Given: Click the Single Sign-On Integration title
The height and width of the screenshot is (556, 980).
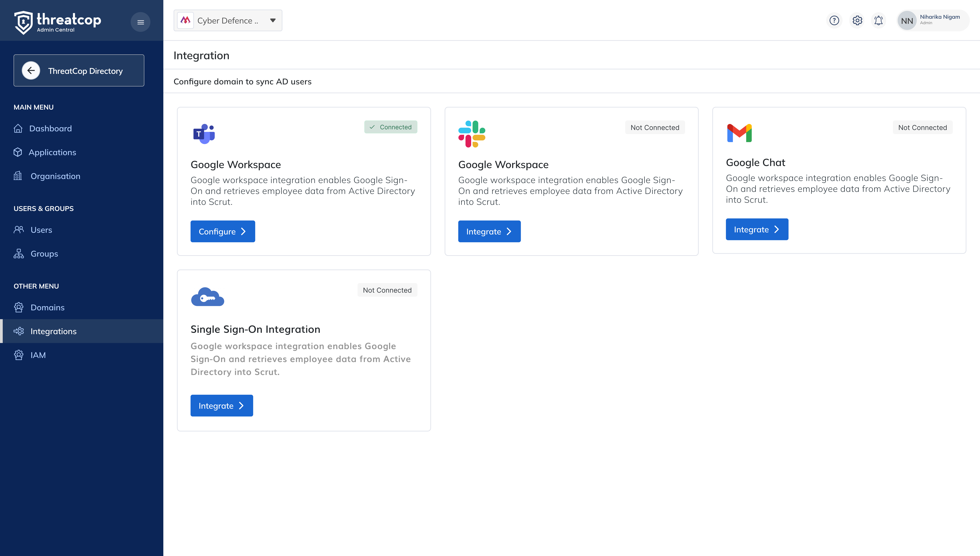Looking at the screenshot, I should pyautogui.click(x=255, y=329).
